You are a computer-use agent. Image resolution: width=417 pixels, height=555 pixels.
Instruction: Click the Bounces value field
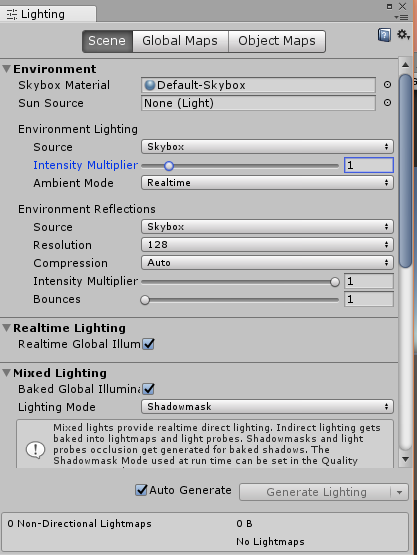point(369,299)
